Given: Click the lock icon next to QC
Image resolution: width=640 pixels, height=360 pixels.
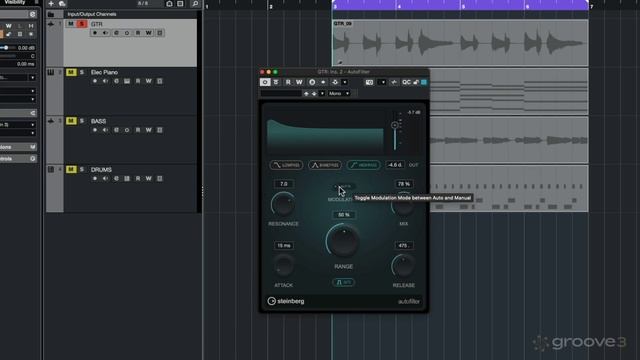Looking at the screenshot, I should 416,82.
